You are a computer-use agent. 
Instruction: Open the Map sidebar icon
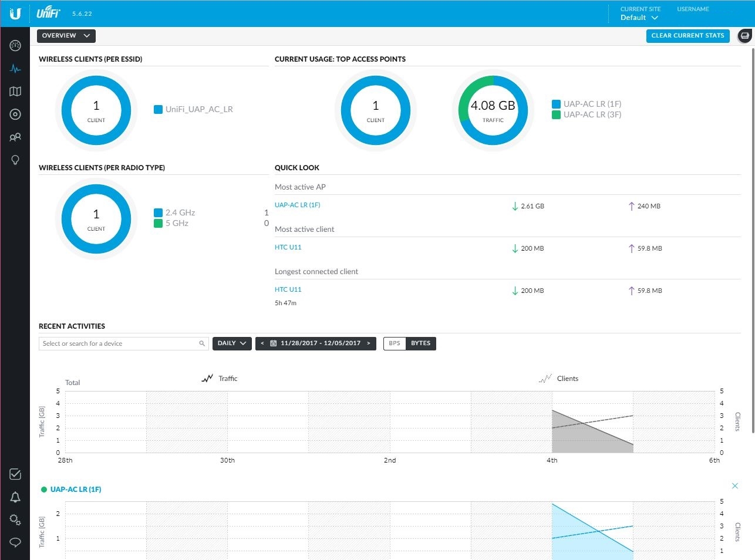click(15, 92)
